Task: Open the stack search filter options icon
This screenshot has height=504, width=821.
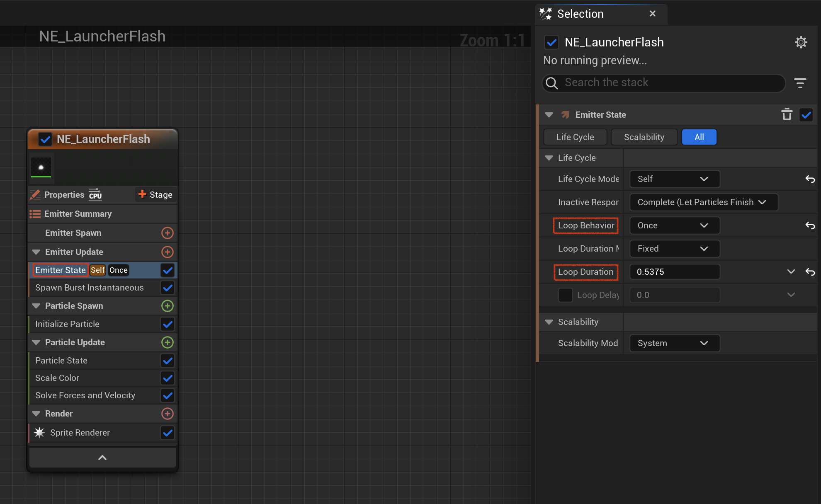Action: coord(800,83)
